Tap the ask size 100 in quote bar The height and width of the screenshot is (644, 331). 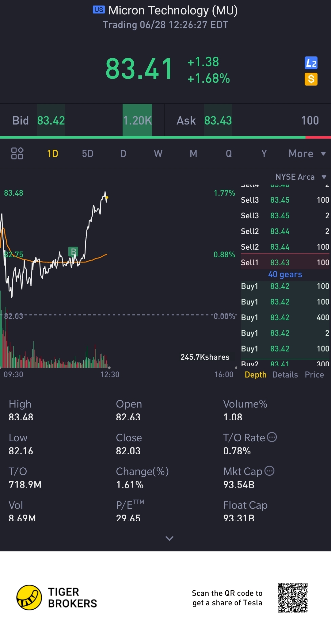pos(310,121)
